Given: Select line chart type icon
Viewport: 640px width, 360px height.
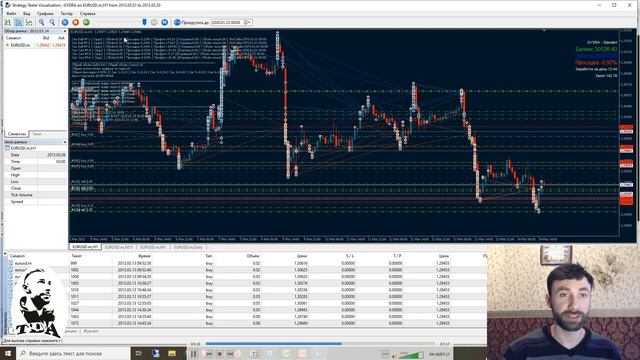Looking at the screenshot, I should point(29,22).
